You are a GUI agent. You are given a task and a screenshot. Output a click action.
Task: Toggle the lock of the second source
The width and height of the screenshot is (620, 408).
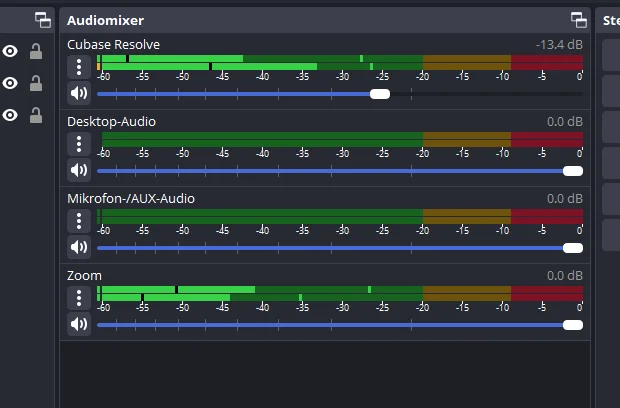pyautogui.click(x=36, y=83)
